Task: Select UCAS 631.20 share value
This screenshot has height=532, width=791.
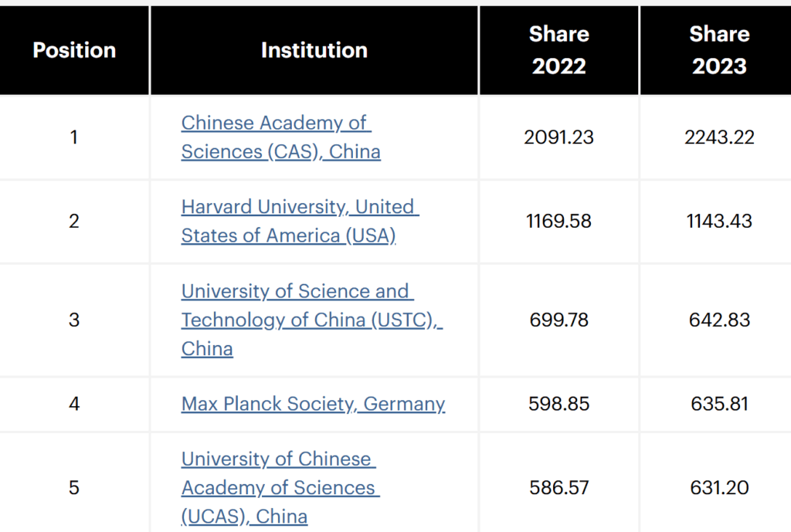Action: point(719,488)
